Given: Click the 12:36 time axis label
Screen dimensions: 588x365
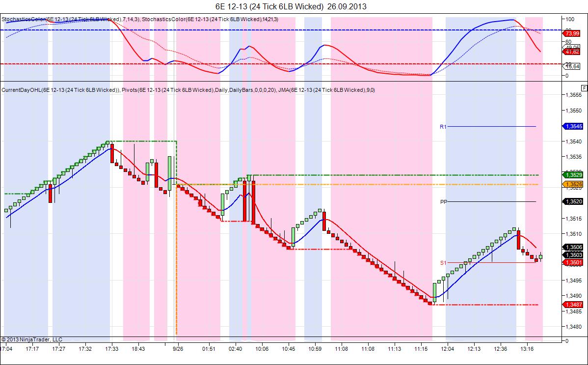Looking at the screenshot, I should (x=500, y=349).
